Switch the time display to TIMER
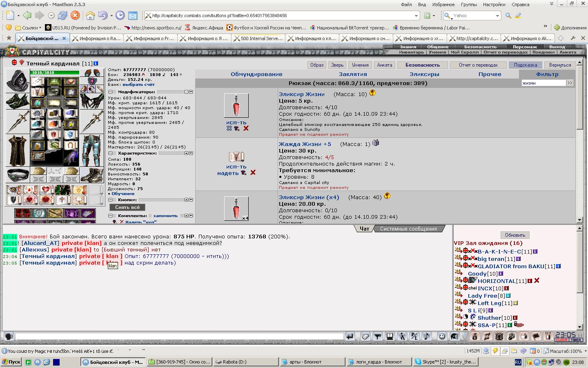The height and width of the screenshot is (368, 588). tap(576, 340)
